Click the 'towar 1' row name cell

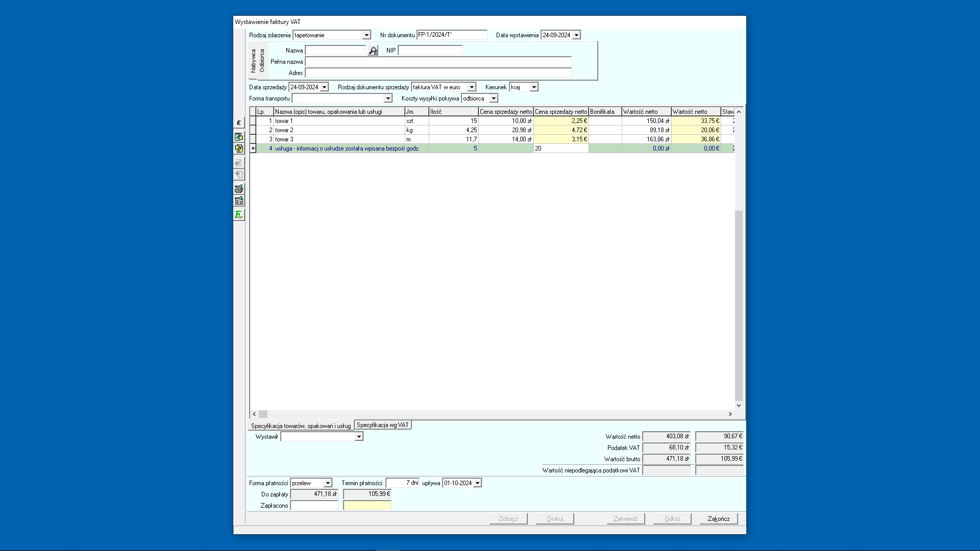click(x=339, y=121)
